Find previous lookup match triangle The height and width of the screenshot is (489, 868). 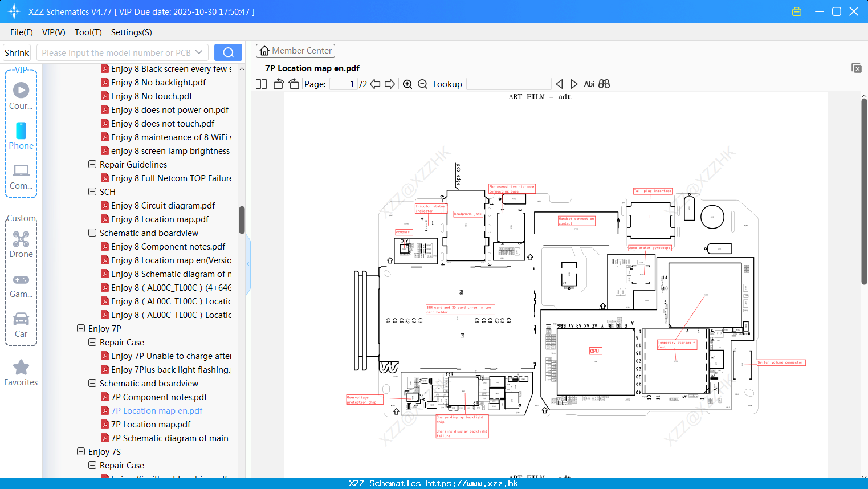[x=559, y=84]
